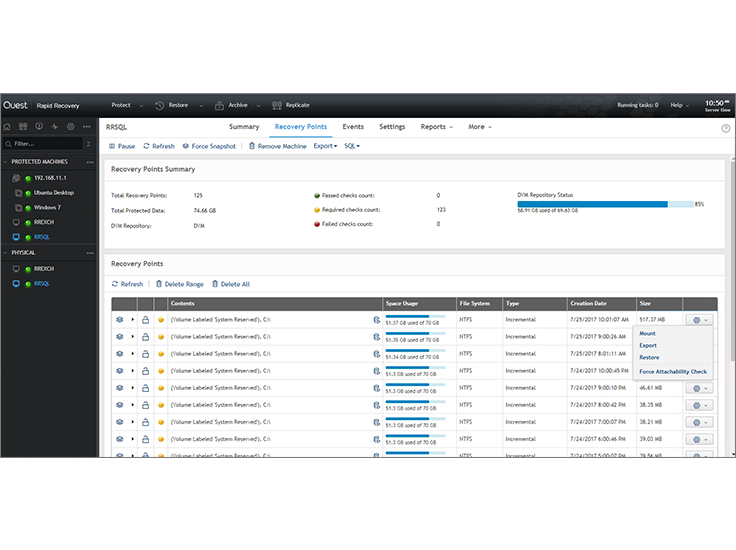Choose Force Attachability Check option
Image resolution: width=736 pixels, height=550 pixels.
click(x=672, y=371)
